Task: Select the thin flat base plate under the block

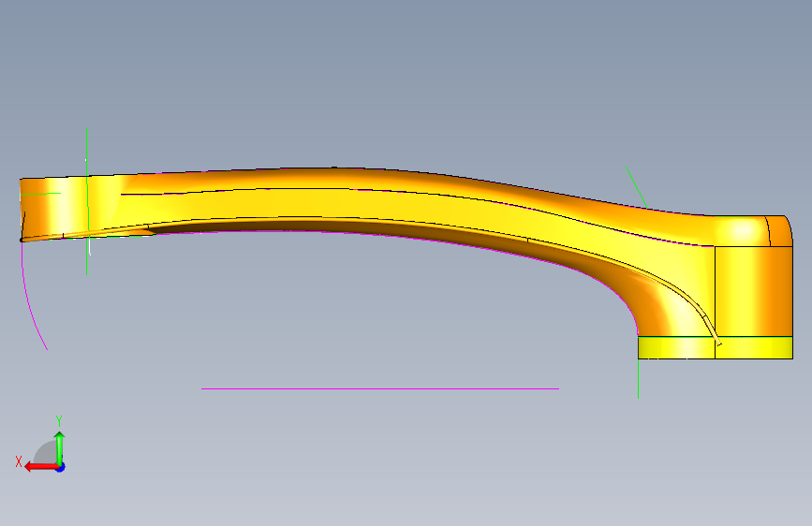Action: (715, 347)
